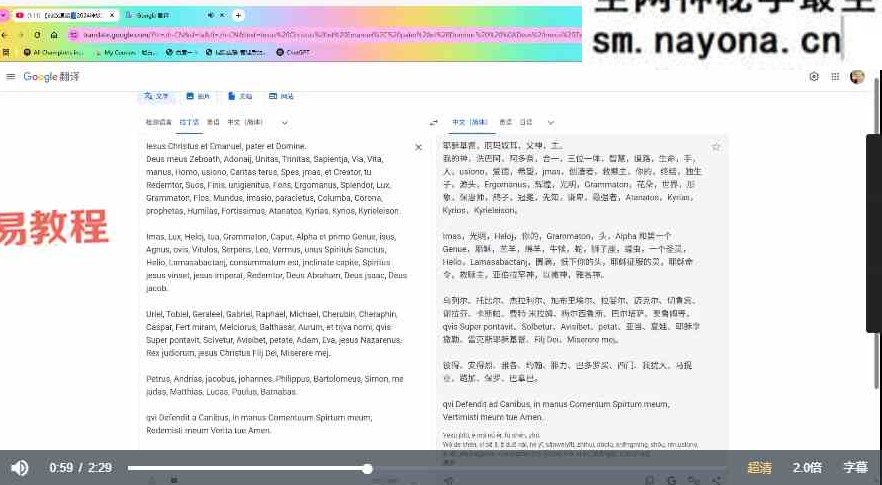Save translation with the star icon
This screenshot has height=485, width=882.
point(716,147)
